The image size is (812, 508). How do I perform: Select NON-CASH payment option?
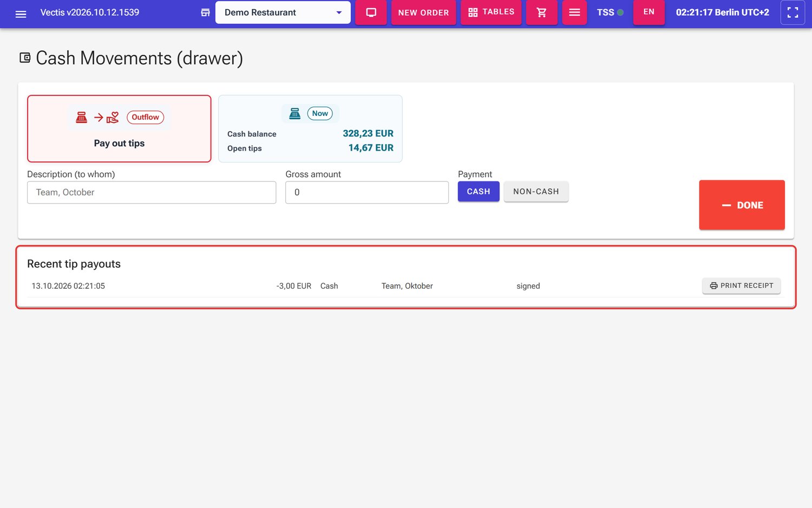(536, 192)
